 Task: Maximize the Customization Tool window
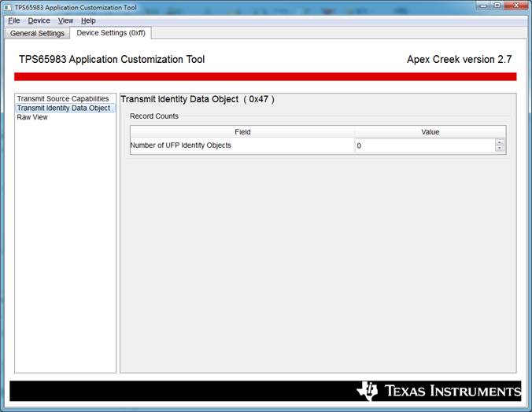pyautogui.click(x=497, y=6)
